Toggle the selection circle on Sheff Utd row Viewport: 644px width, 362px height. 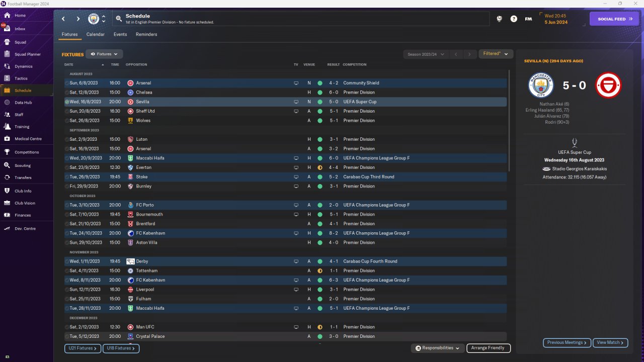[x=67, y=111]
